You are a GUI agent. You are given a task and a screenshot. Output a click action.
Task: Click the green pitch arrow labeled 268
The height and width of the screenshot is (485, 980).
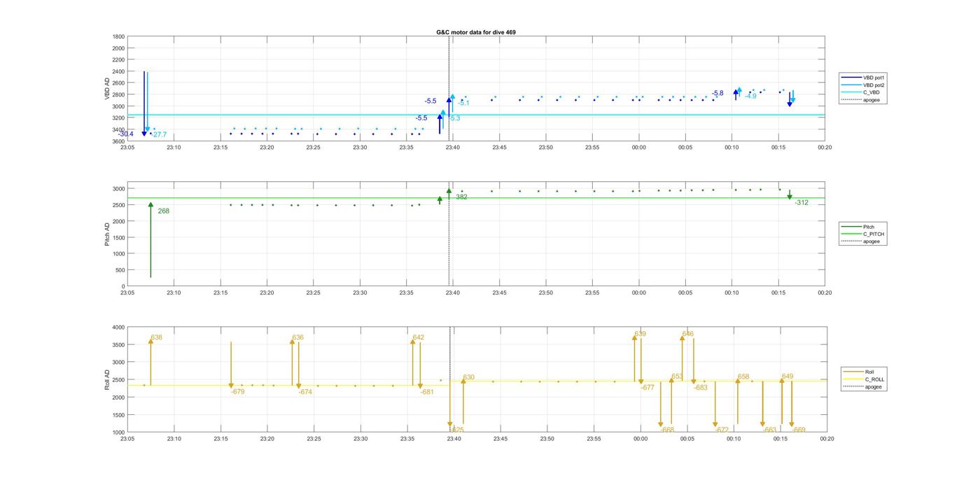150,240
